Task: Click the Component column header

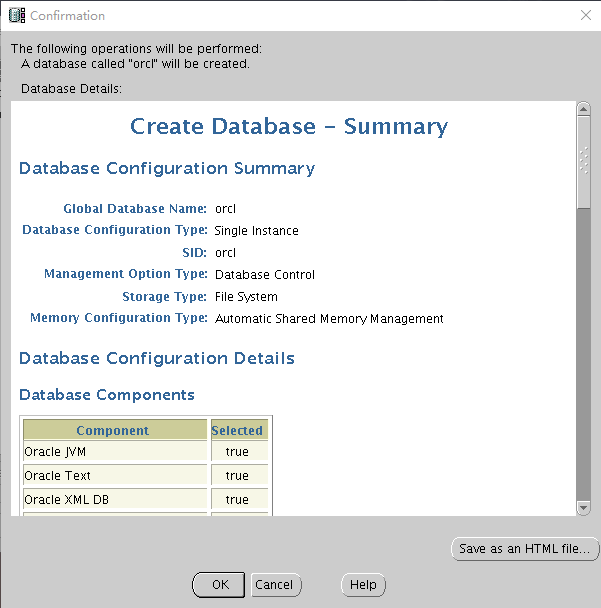Action: pos(115,430)
